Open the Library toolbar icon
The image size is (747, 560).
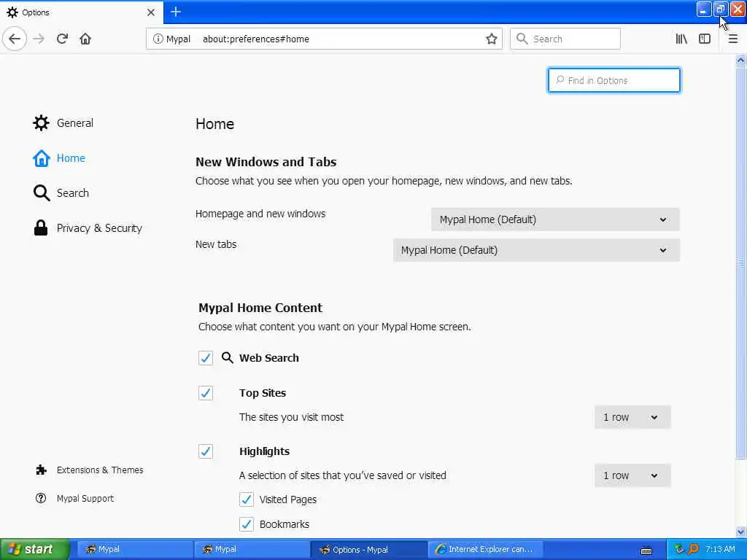point(681,39)
